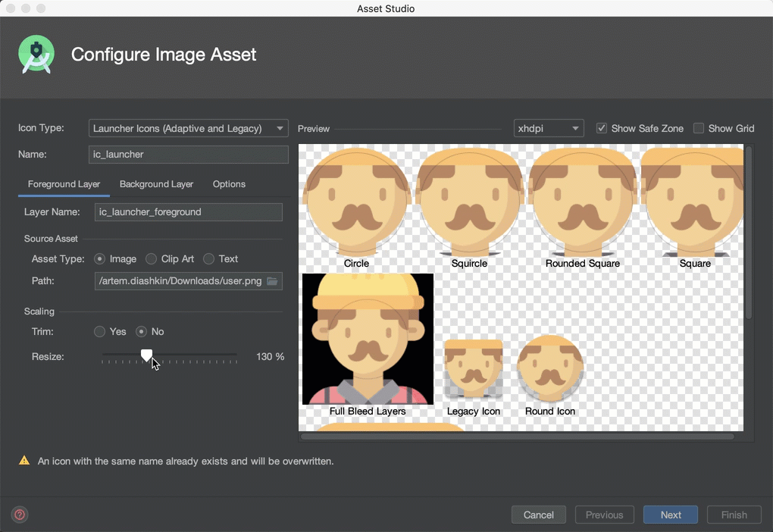Click the Resize slider handle
The width and height of the screenshot is (773, 532).
pos(146,355)
